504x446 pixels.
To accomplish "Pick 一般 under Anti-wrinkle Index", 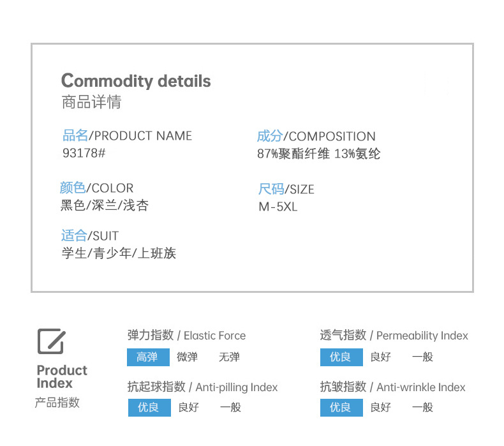I will point(422,407).
